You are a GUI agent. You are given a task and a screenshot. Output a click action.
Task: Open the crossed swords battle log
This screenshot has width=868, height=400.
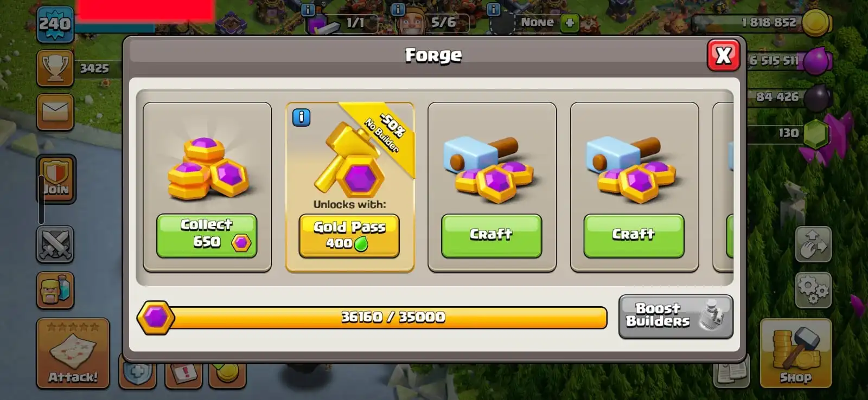click(55, 244)
